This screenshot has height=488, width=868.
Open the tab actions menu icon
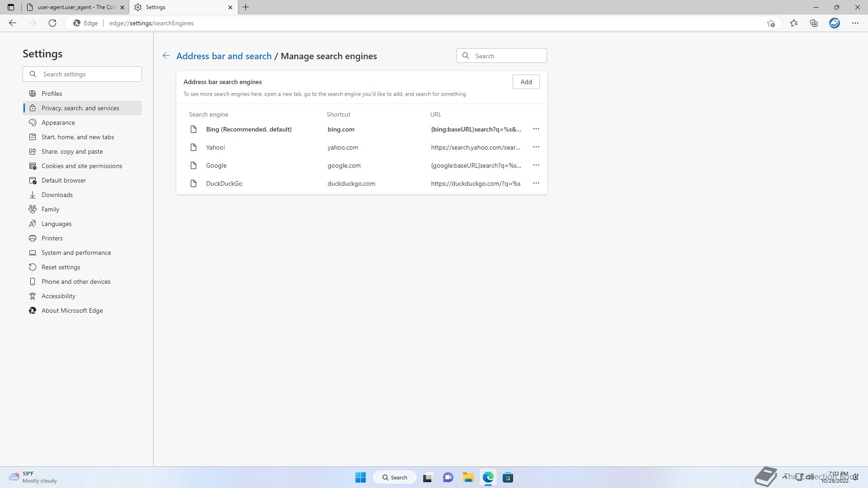11,7
